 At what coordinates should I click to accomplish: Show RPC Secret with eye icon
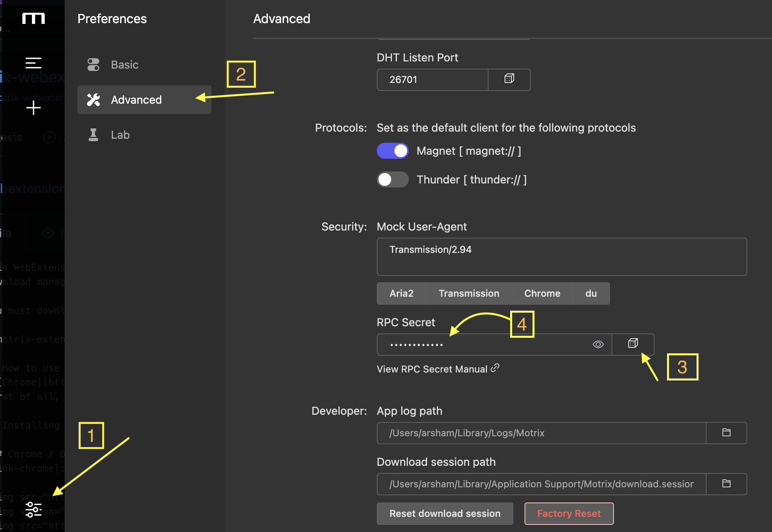click(x=598, y=344)
